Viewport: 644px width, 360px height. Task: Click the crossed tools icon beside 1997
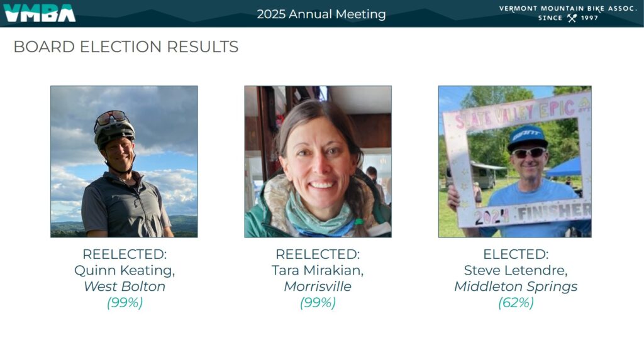click(572, 18)
